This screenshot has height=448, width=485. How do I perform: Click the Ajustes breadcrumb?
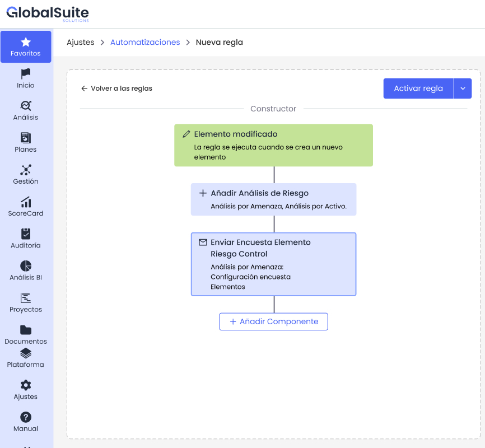point(81,42)
